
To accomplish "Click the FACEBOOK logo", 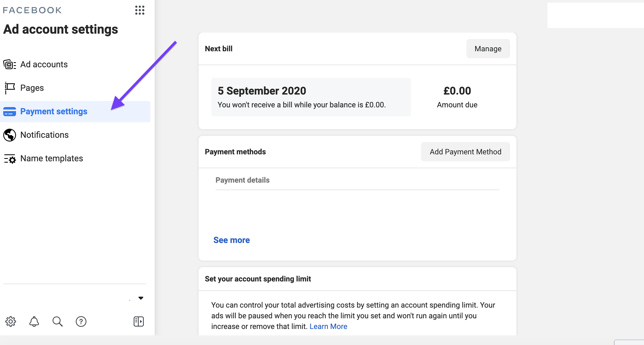I will [x=32, y=10].
